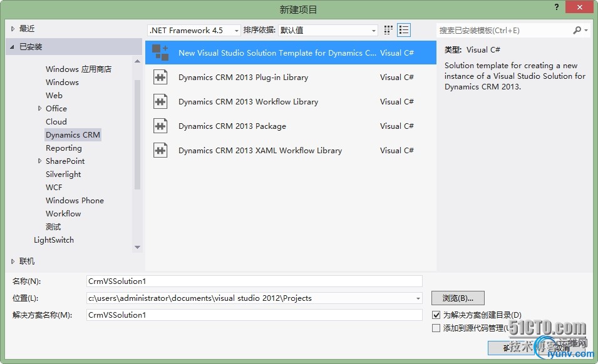This screenshot has height=364, width=598.
Task: Click the search magnifier icon
Action: pos(577,30)
